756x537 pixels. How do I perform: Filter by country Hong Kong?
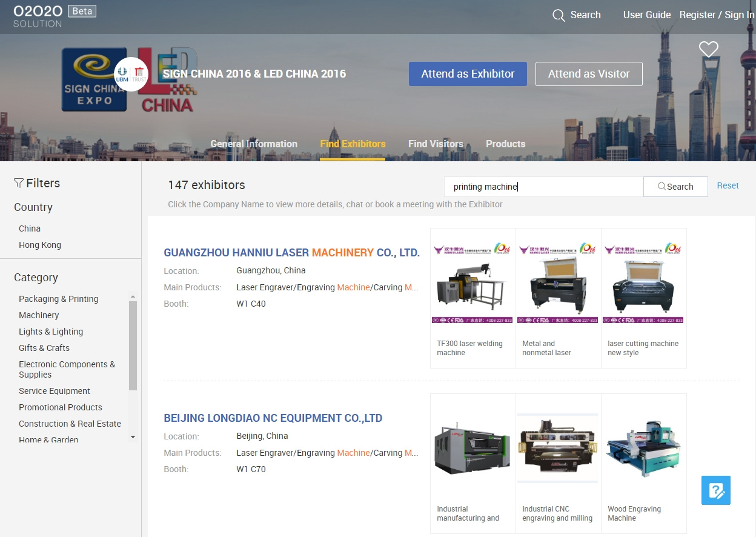click(x=40, y=245)
